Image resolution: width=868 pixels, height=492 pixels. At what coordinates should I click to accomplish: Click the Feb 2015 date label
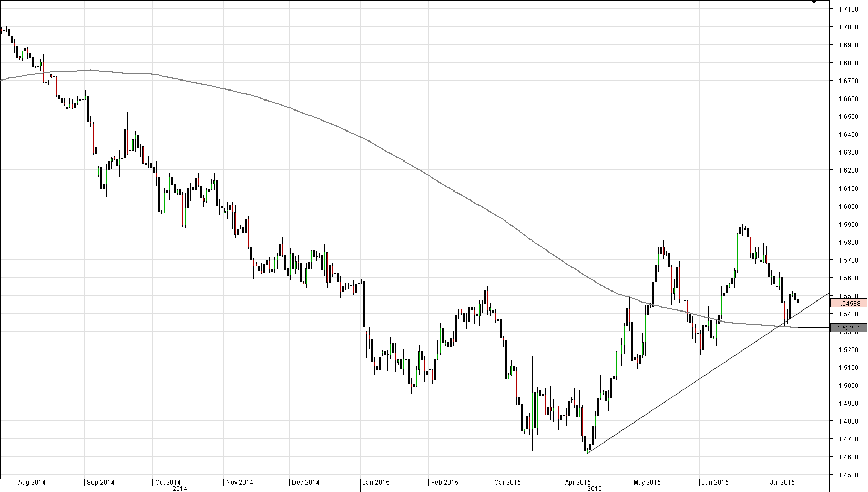[444, 482]
